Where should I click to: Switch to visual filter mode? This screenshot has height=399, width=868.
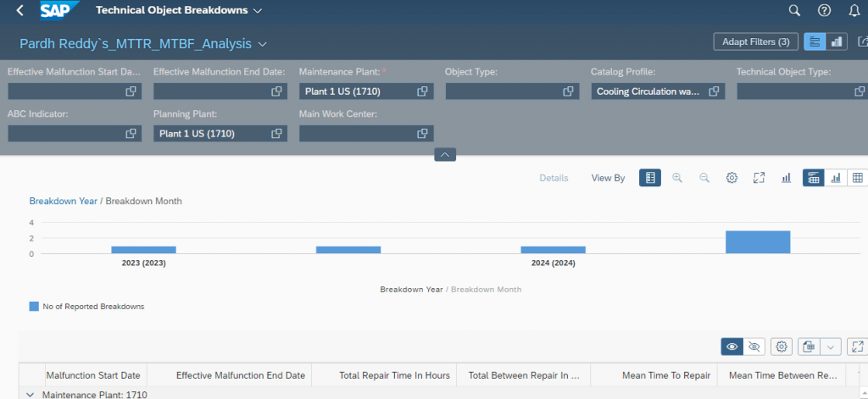click(x=837, y=42)
